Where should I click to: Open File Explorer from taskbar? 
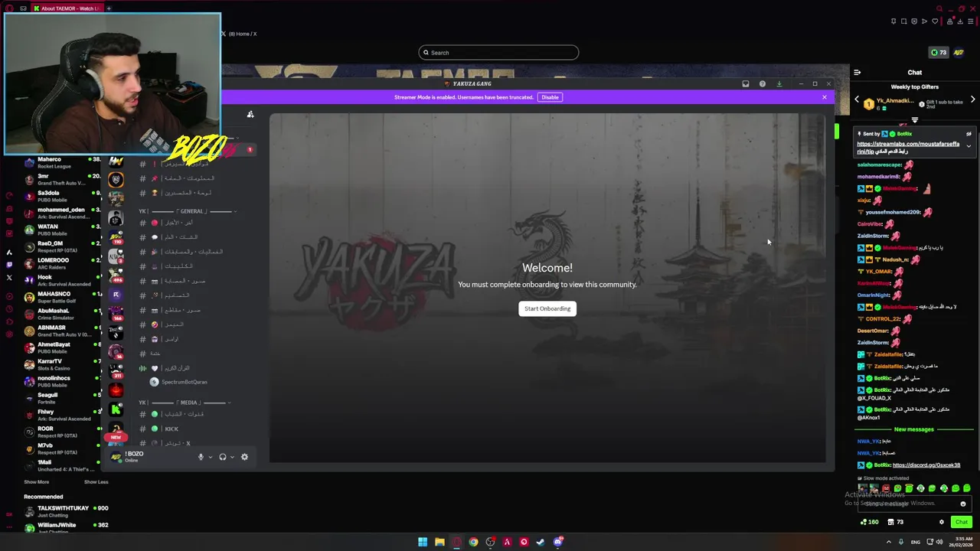click(x=439, y=542)
